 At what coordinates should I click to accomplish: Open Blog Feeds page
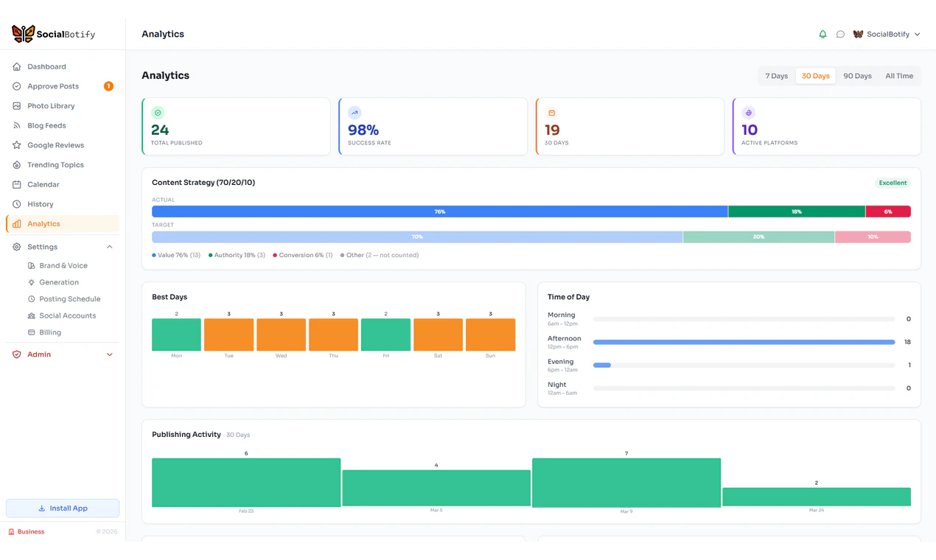(x=63, y=125)
